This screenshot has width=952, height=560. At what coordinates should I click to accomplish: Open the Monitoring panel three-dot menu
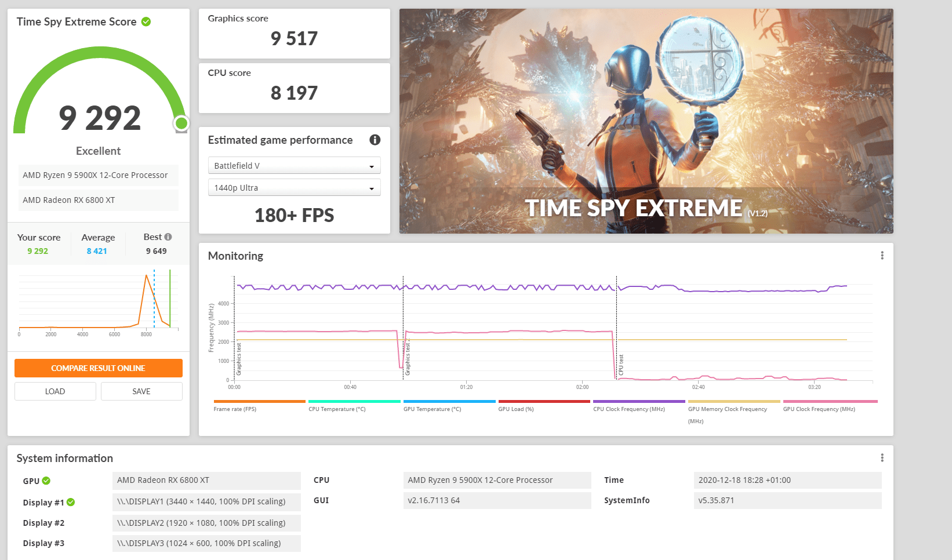click(882, 256)
